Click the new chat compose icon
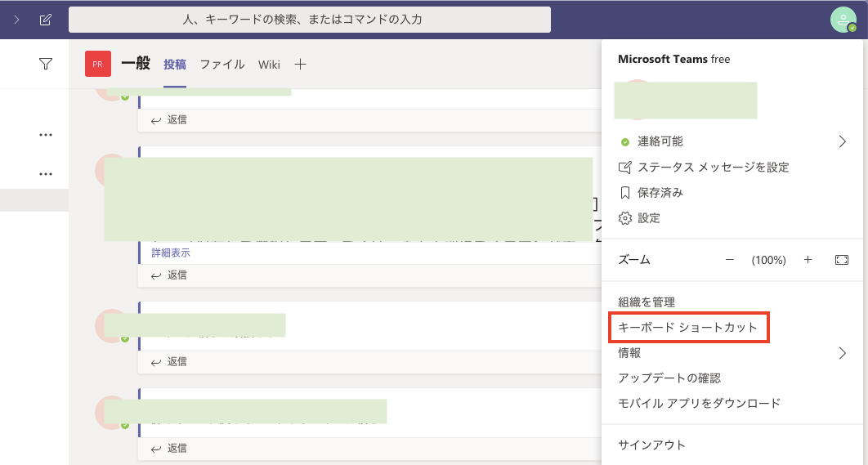 click(x=46, y=20)
